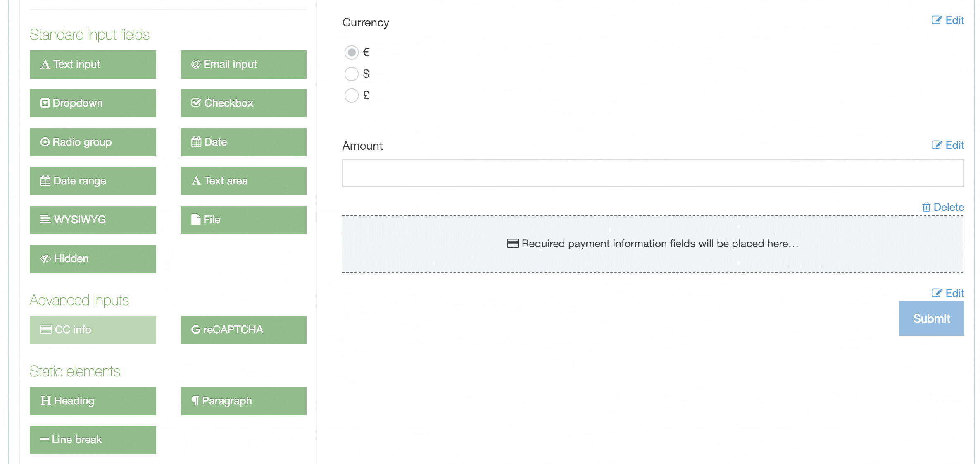Viewport: 980px width, 464px height.
Task: Select the Euro currency radio option
Action: [352, 53]
